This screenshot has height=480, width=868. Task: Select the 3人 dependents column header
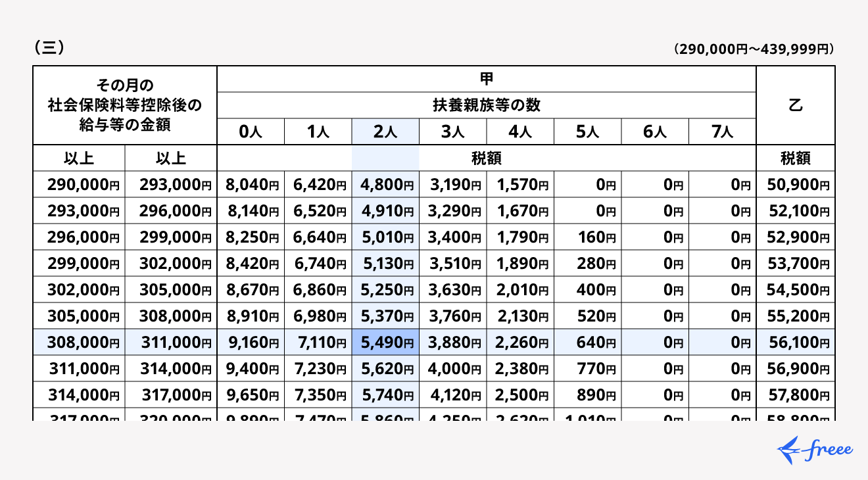452,132
